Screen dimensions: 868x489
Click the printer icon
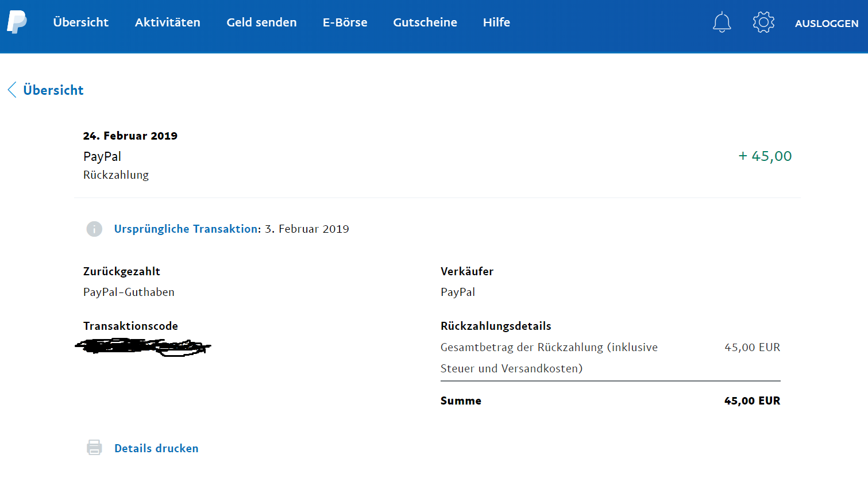(x=94, y=448)
